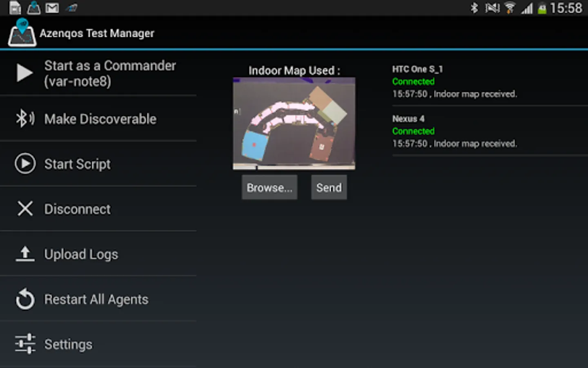This screenshot has height=368, width=588.
Task: Tap Azenqos Test Manager title text
Action: point(97,33)
